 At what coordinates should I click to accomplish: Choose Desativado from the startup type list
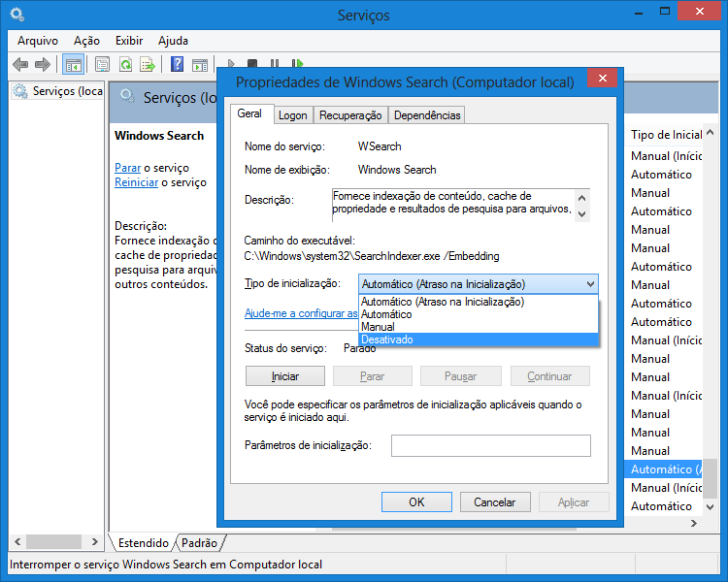point(479,339)
